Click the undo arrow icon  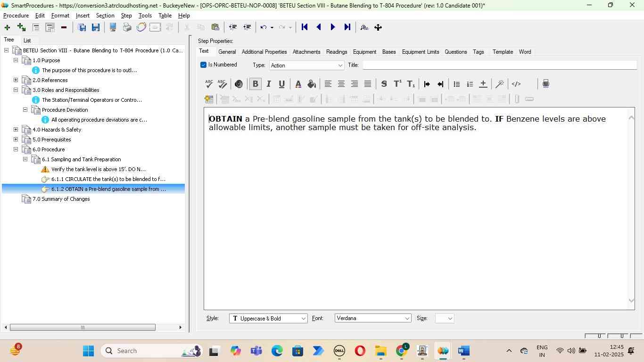(x=264, y=27)
